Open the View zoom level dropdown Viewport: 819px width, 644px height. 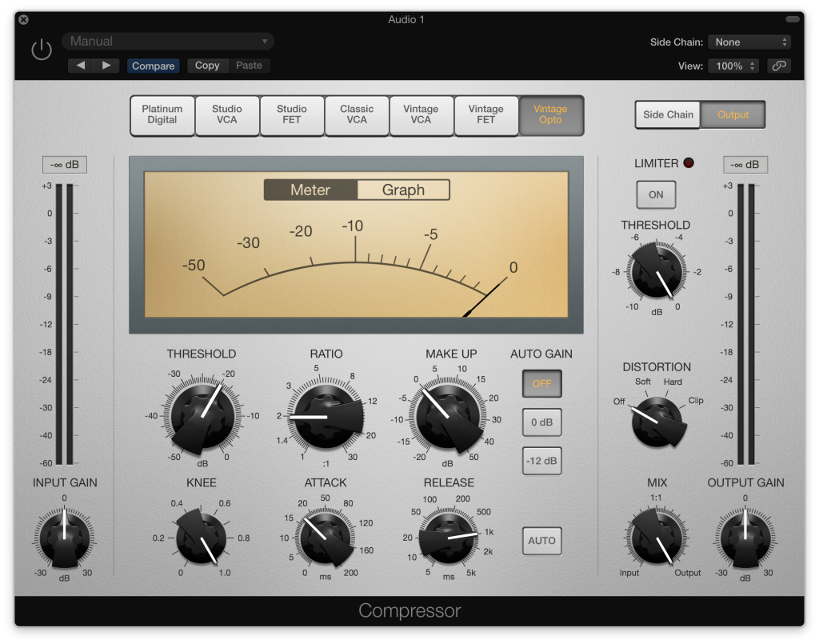733,66
